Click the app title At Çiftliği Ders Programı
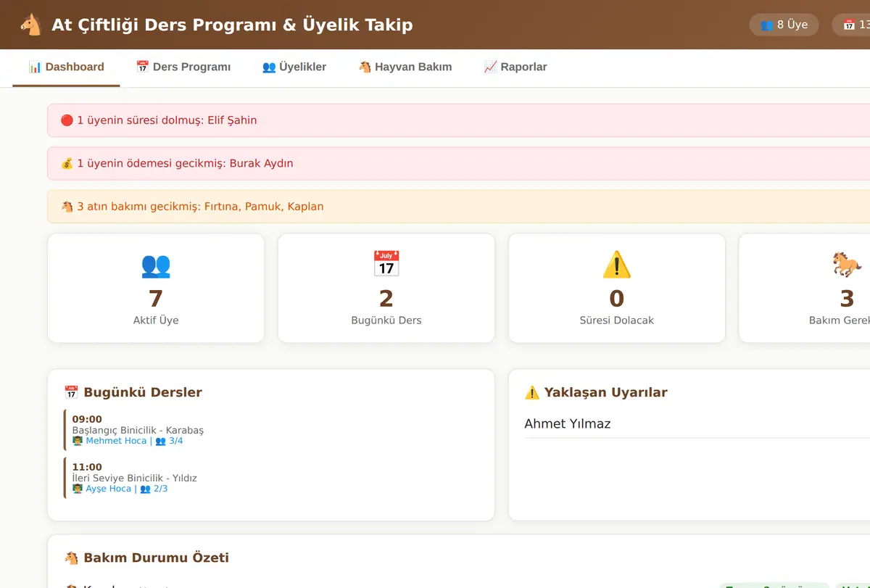Viewport: 870px width, 588px height. (232, 25)
